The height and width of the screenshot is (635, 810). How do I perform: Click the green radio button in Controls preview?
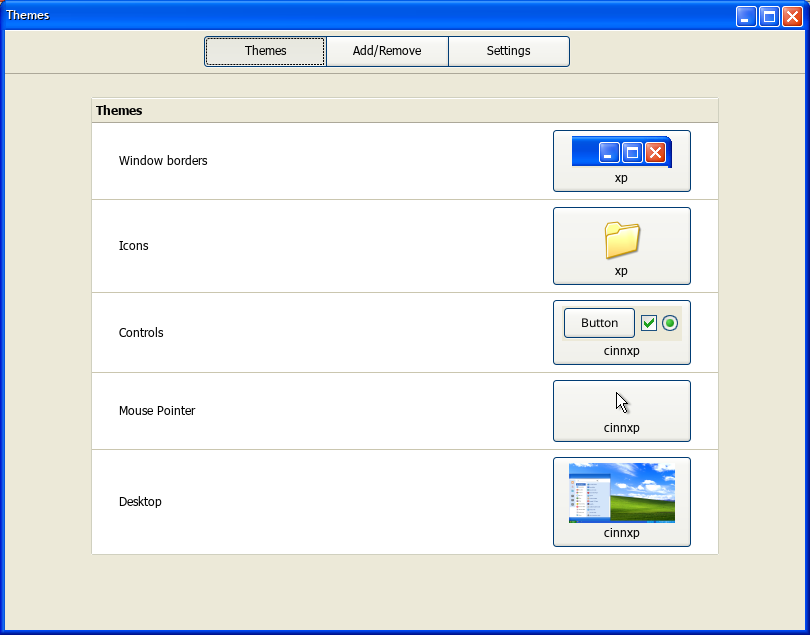(670, 323)
